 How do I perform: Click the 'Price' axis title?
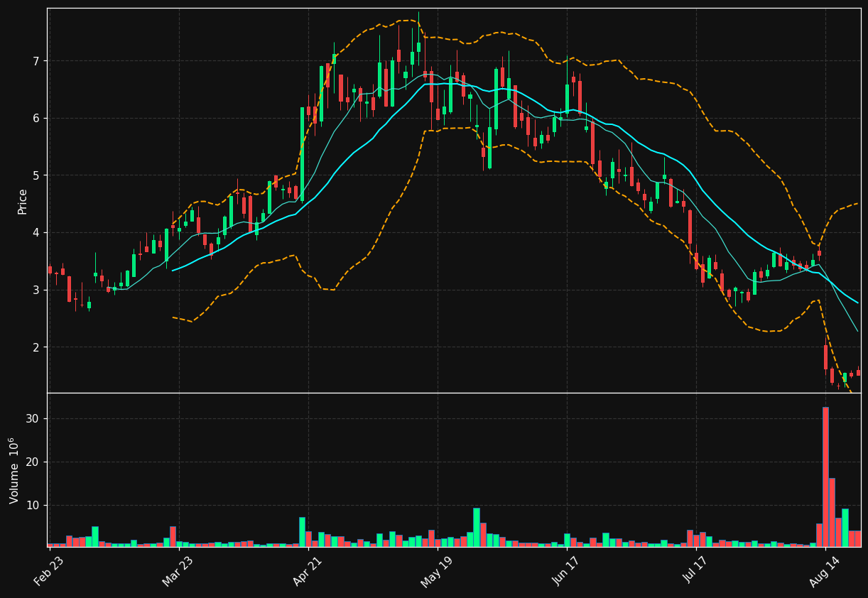[x=23, y=201]
